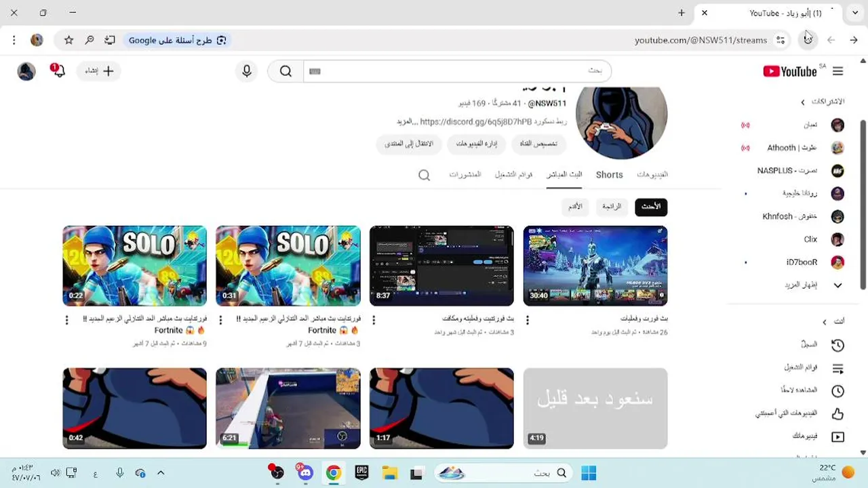Open the notifications bell

click(x=58, y=70)
